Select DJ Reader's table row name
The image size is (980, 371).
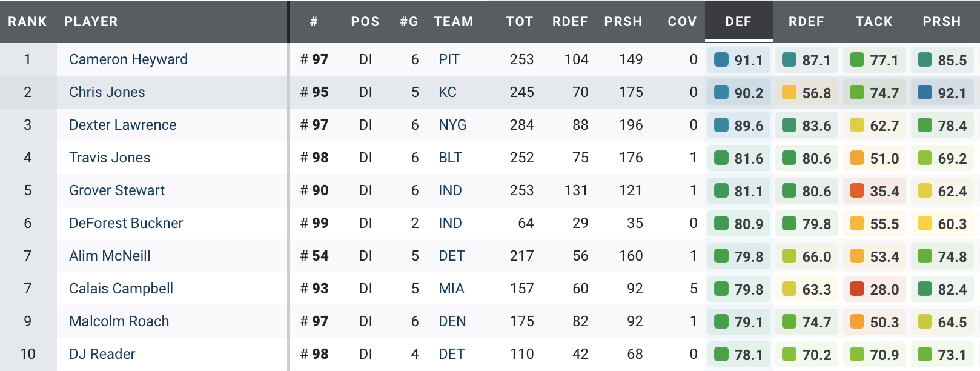(x=102, y=354)
